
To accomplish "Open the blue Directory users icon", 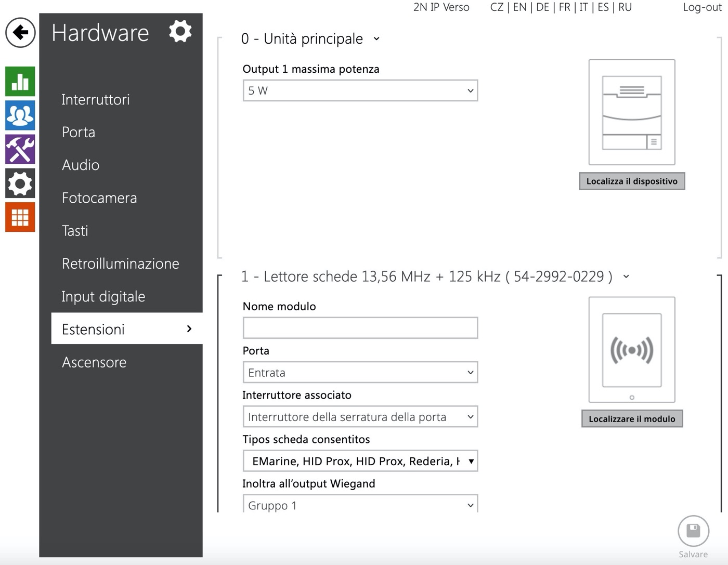I will (20, 115).
